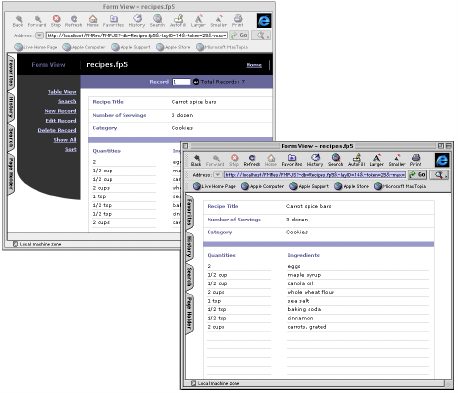Click the Record number field in rear window
This screenshot has width=458, height=393.
(181, 82)
